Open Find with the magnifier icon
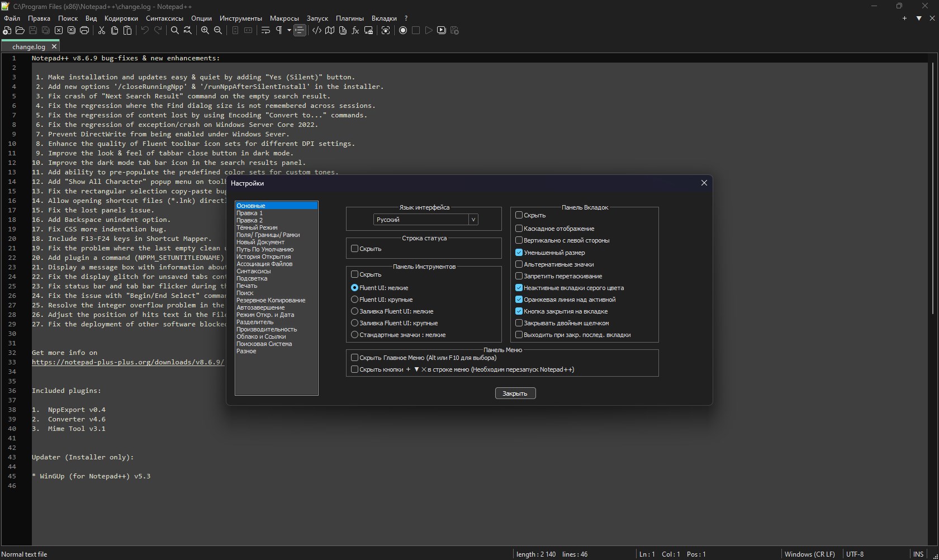939x560 pixels. pos(174,30)
